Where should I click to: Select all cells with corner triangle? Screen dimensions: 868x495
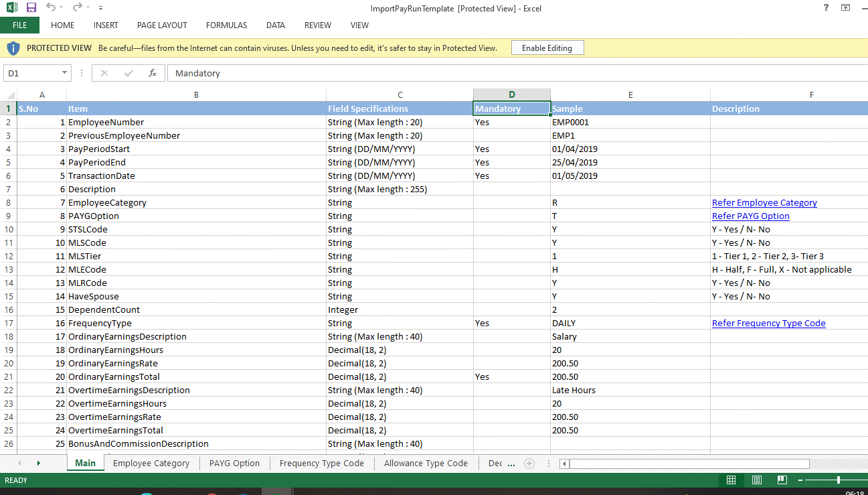tap(9, 95)
